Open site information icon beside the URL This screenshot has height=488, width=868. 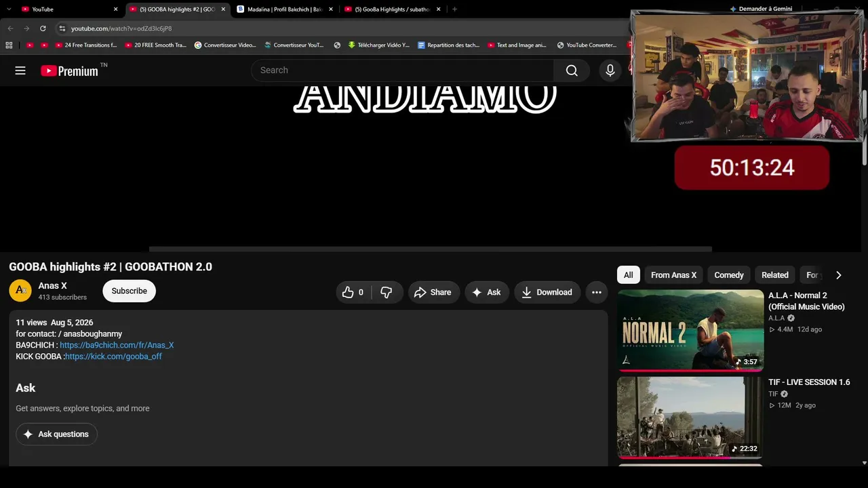62,28
